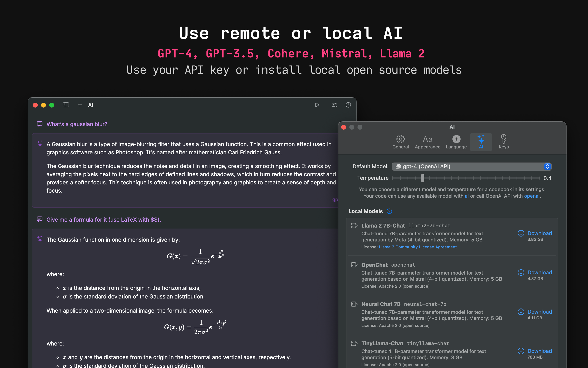Image resolution: width=588 pixels, height=368 pixels.
Task: Download the Neural Chat 7B model
Action: point(539,312)
